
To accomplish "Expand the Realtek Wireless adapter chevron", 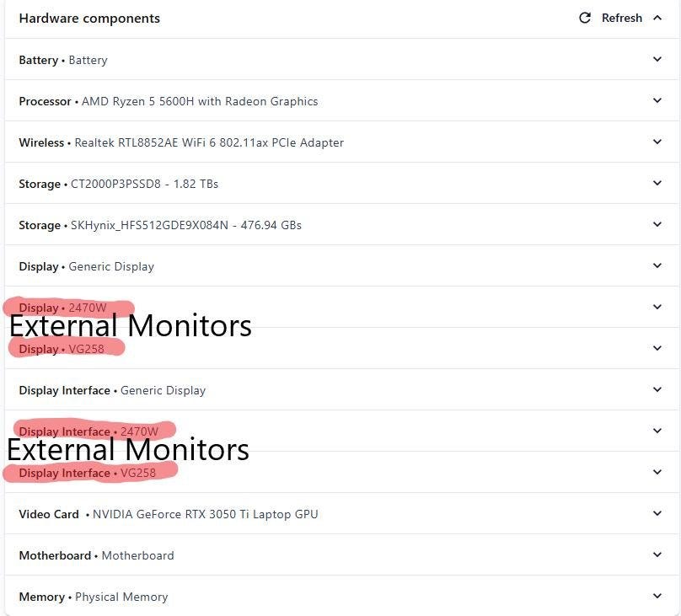I will point(657,142).
